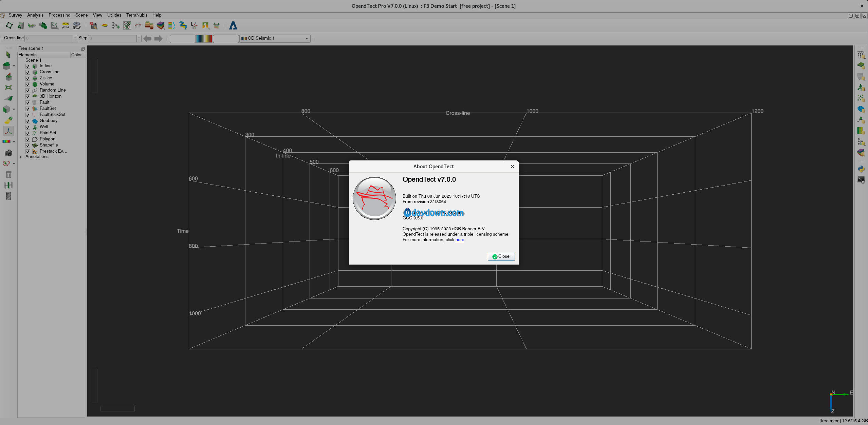Click the survey setup polygon icon

click(9, 25)
